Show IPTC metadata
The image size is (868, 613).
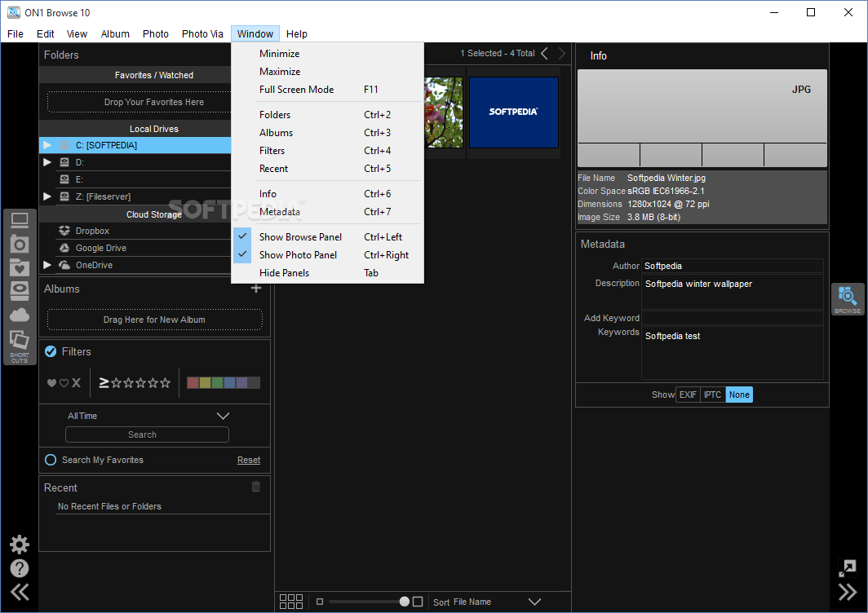coord(712,395)
